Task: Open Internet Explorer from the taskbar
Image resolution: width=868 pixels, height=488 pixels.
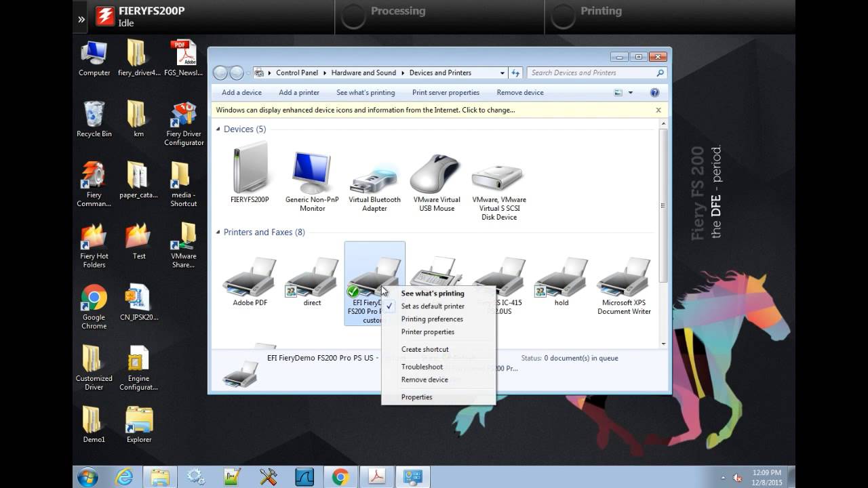Action: tap(124, 476)
